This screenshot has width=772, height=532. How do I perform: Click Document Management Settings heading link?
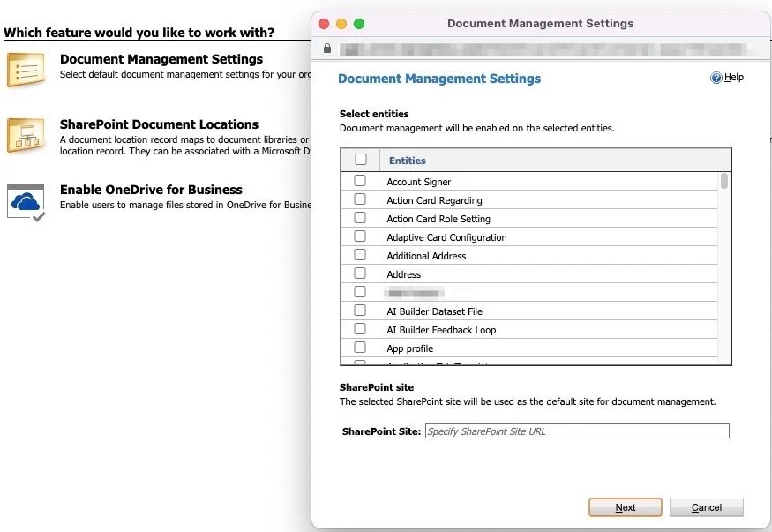[161, 59]
